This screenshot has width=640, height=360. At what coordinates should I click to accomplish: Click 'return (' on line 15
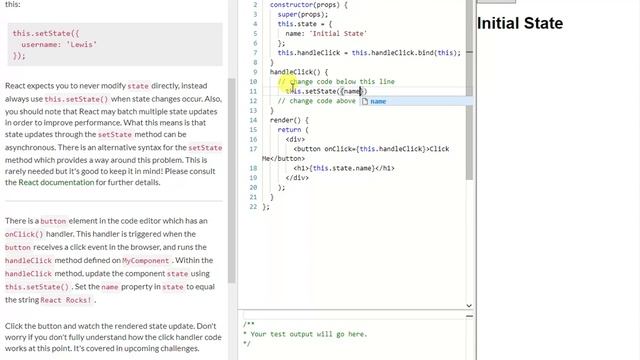[x=293, y=130]
